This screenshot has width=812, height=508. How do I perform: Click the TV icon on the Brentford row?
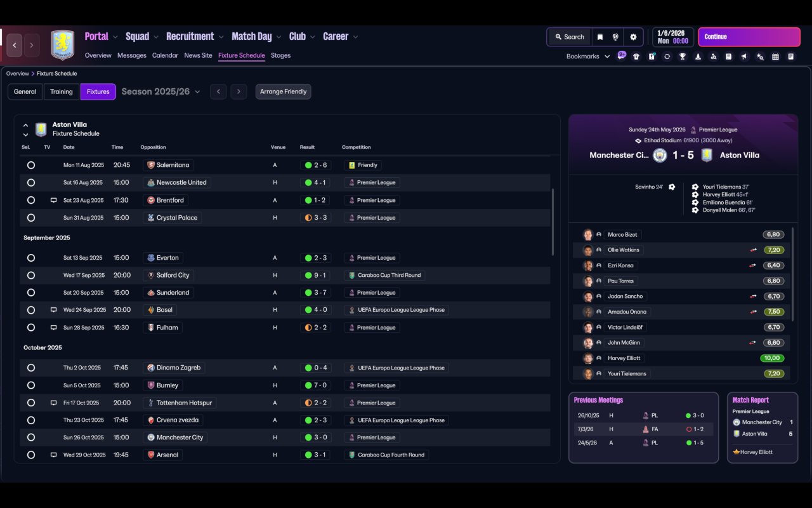pyautogui.click(x=53, y=200)
